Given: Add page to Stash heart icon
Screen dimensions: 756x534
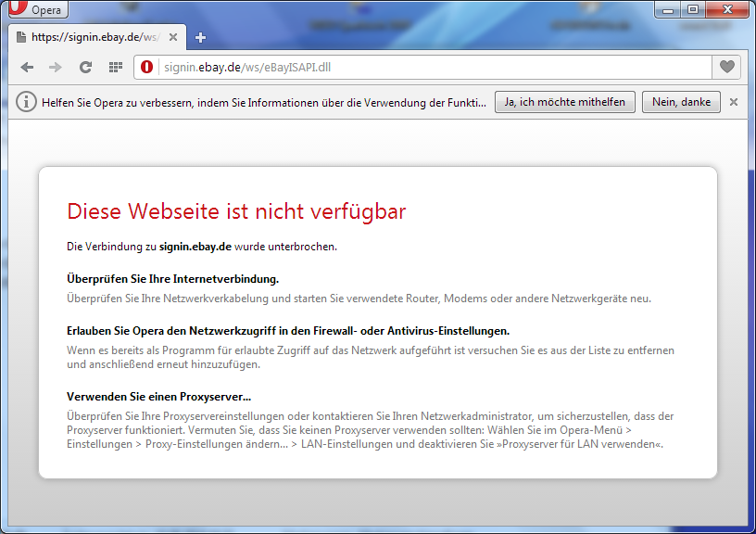Looking at the screenshot, I should 727,67.
